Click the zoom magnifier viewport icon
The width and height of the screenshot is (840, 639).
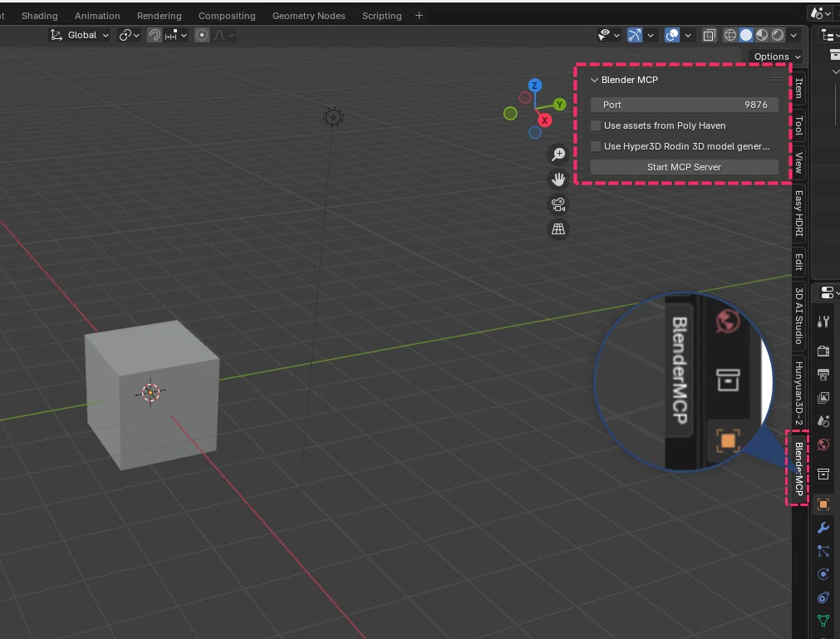(558, 155)
